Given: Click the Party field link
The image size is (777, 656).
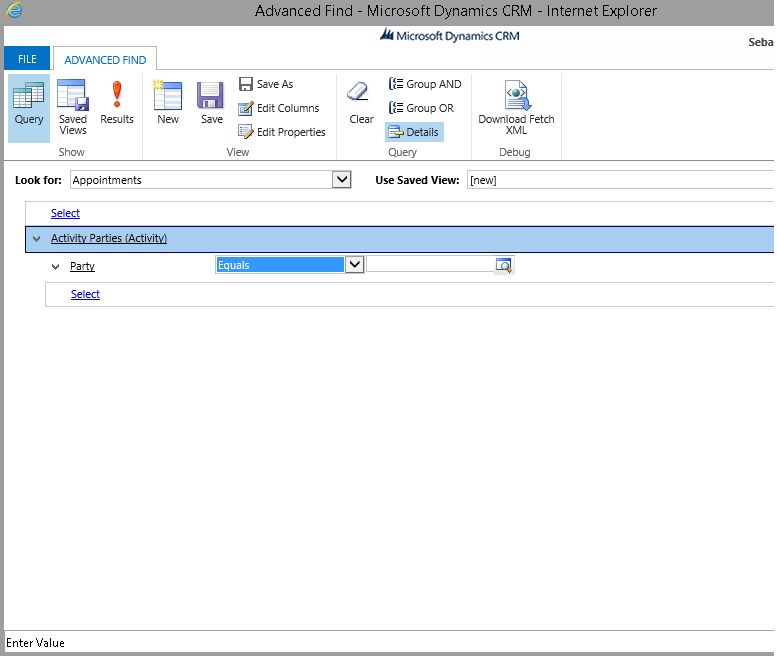Looking at the screenshot, I should coord(82,267).
